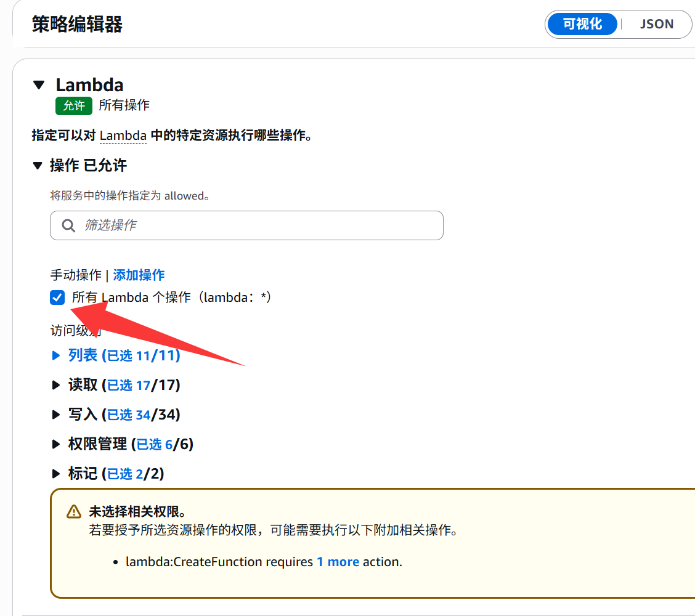Click the 所有操作 label beside the badge
This screenshot has width=695, height=616.
tap(124, 105)
